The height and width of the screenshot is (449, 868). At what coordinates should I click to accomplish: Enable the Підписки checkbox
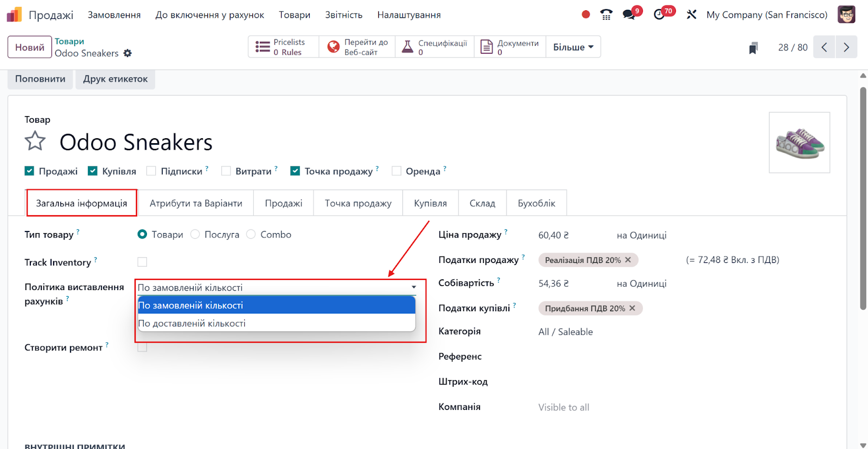pyautogui.click(x=151, y=171)
